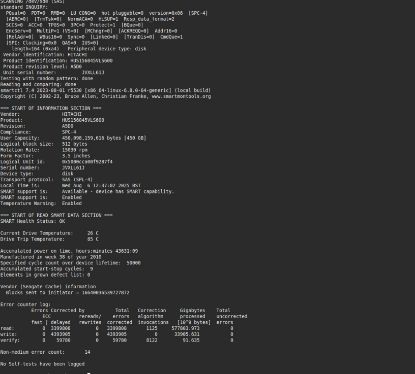Click the Drive Trip Temperature line

49,239
